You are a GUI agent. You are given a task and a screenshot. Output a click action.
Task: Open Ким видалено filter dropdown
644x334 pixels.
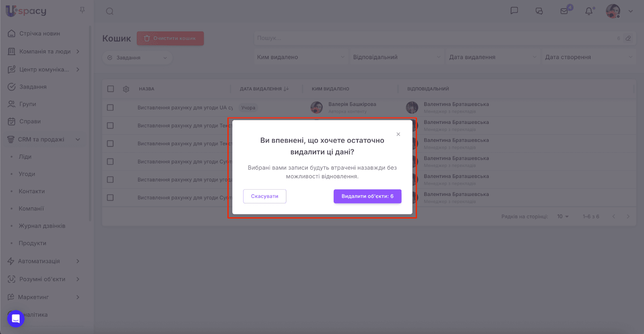301,57
